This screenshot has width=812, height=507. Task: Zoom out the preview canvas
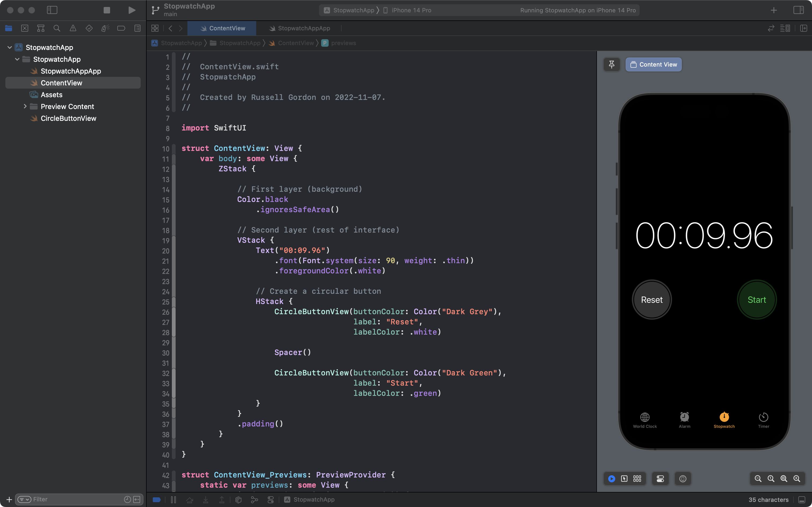pos(758,479)
